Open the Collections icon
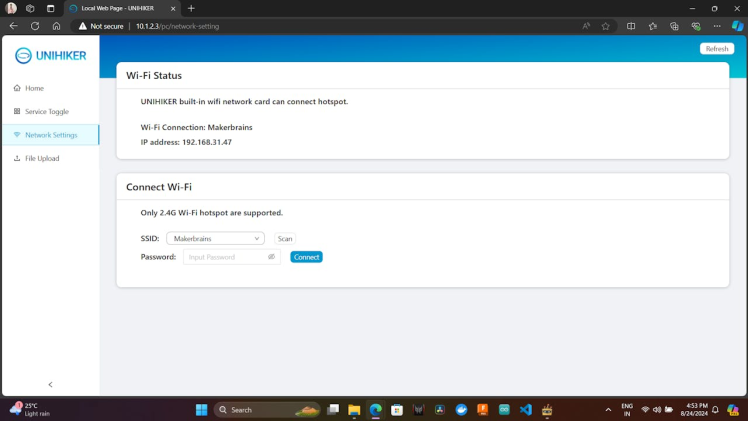The width and height of the screenshot is (748, 421). 674,26
